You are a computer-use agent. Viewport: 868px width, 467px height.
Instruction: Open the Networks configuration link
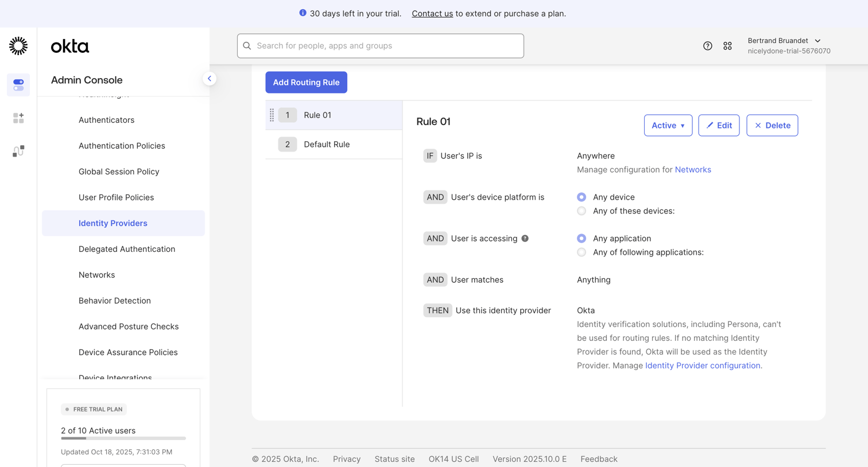point(693,169)
